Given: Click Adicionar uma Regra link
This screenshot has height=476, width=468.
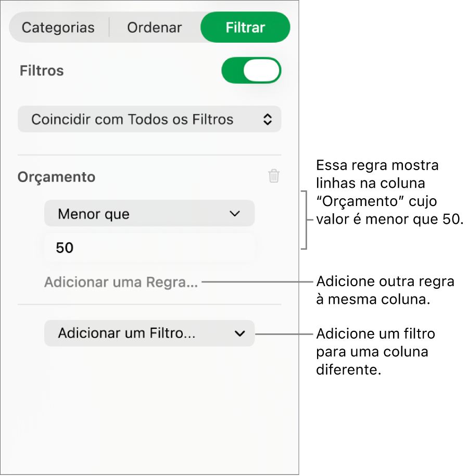Looking at the screenshot, I should 121,282.
